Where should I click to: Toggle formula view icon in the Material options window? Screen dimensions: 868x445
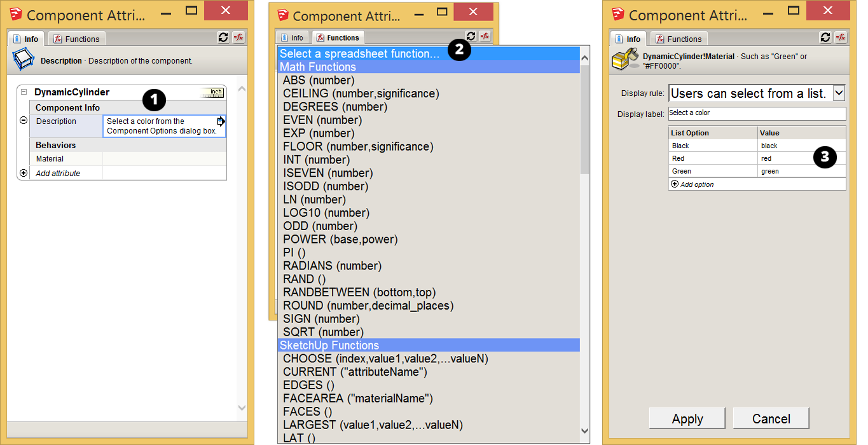[x=841, y=38]
